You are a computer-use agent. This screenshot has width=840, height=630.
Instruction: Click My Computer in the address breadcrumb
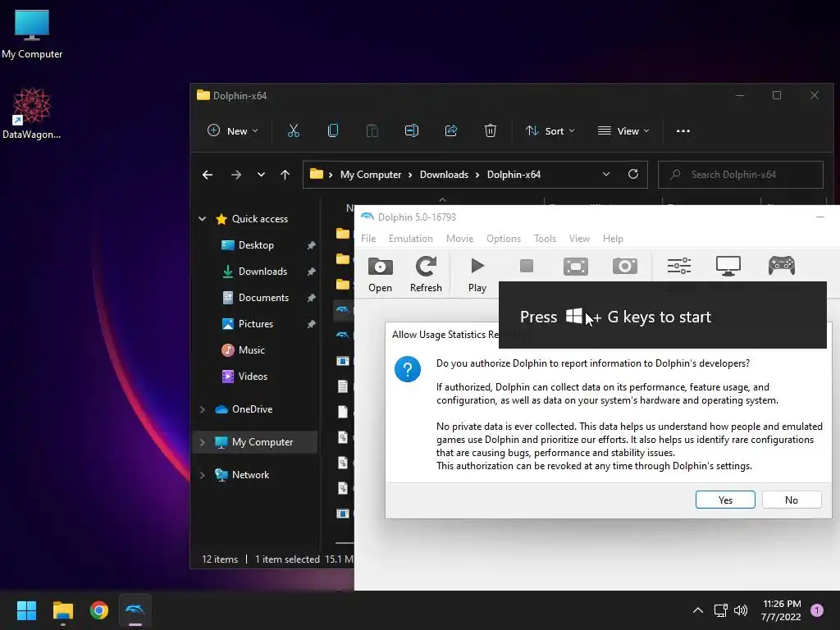click(371, 175)
